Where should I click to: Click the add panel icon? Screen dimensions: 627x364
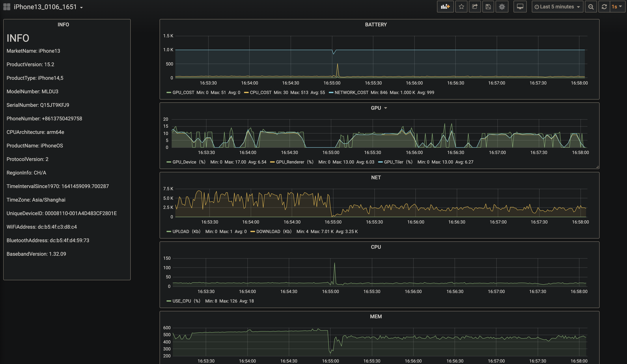(x=445, y=7)
